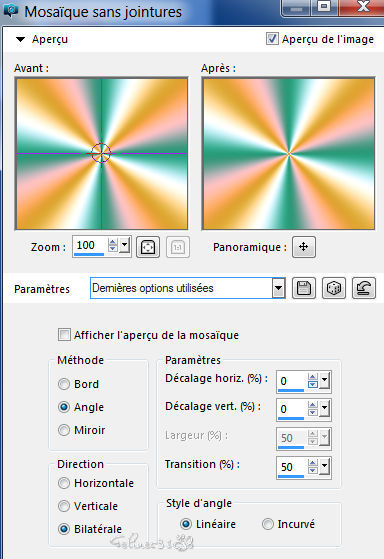This screenshot has height=559, width=384.
Task: Choose the Incurvé angle style option
Action: (267, 524)
